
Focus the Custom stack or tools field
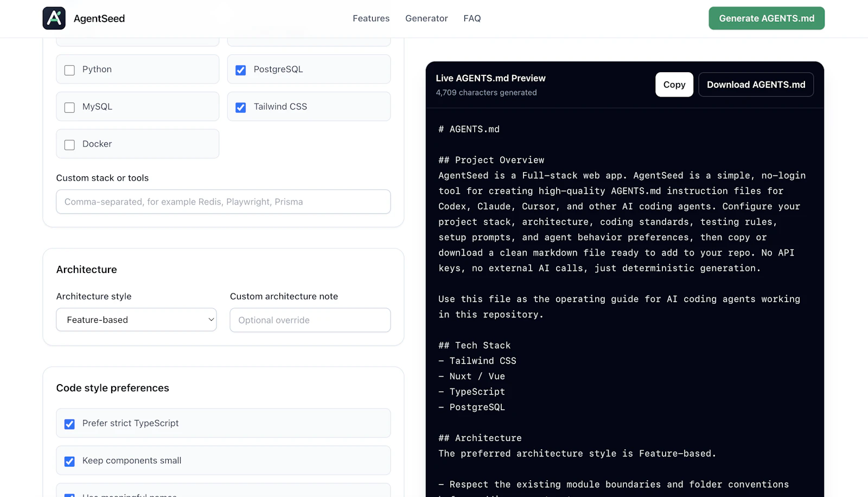tap(224, 202)
